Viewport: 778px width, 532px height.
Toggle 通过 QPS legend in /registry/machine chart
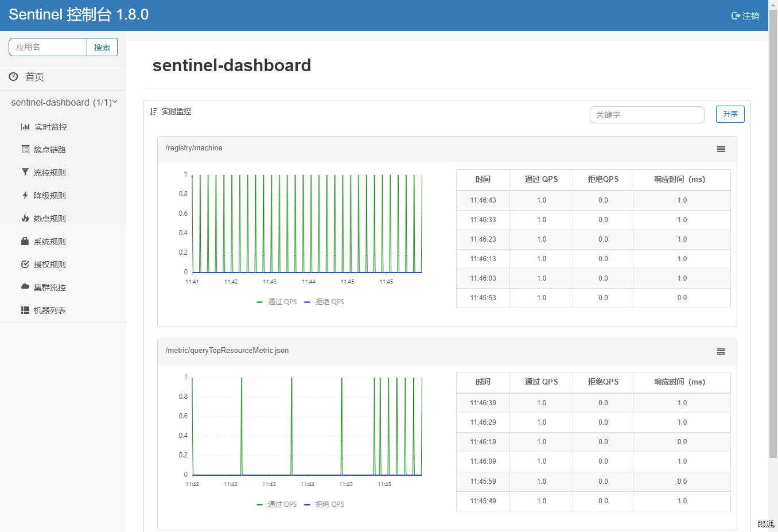point(277,302)
